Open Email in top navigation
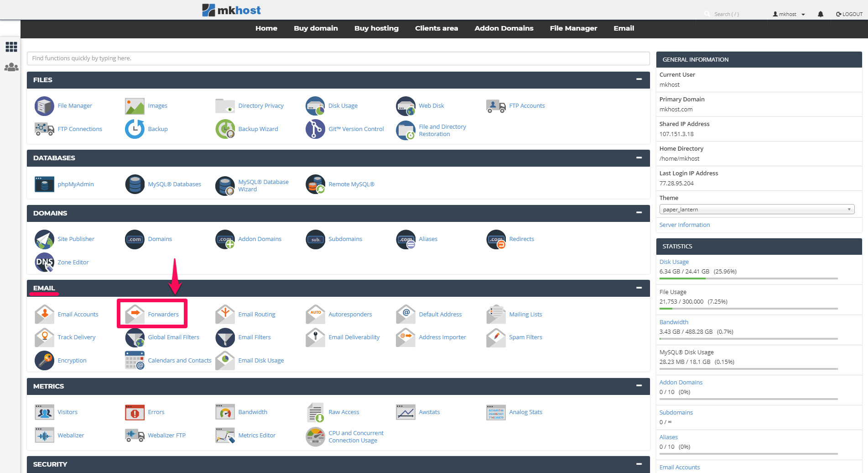868x473 pixels. coord(624,28)
